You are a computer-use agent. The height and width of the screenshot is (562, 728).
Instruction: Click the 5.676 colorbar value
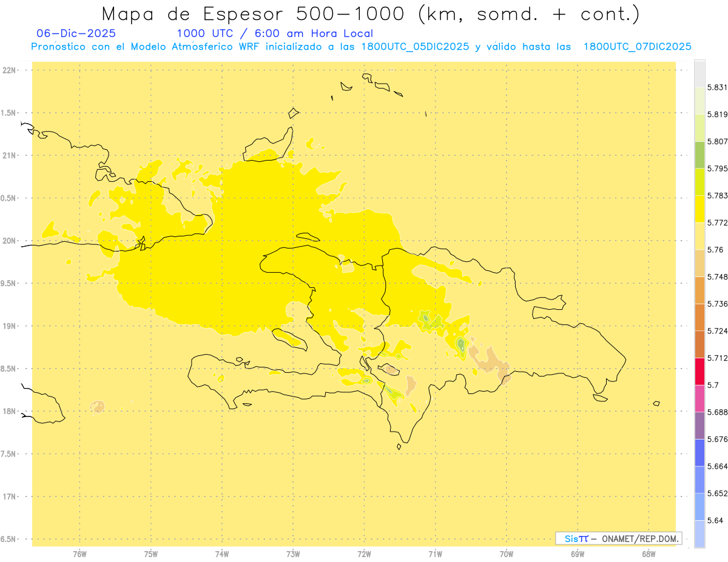[718, 439]
